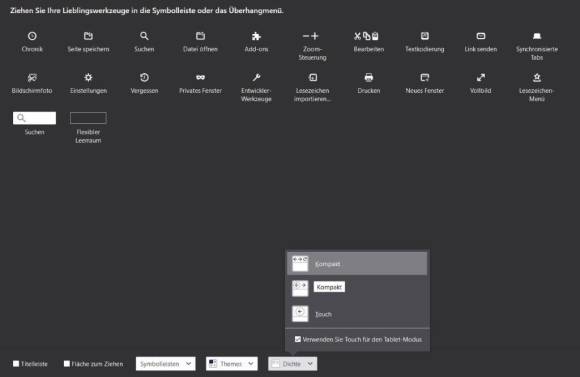Open the Symbolleisten dropdown
This screenshot has height=377, width=580.
(x=165, y=364)
